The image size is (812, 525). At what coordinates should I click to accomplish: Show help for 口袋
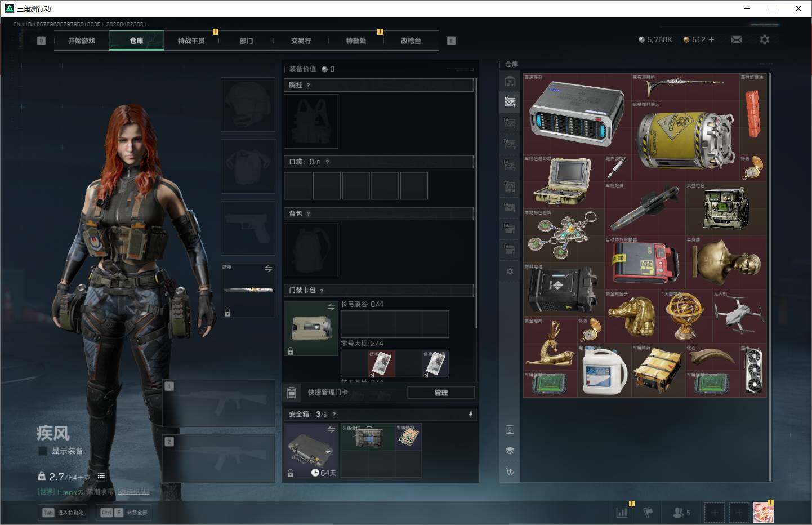point(327,162)
